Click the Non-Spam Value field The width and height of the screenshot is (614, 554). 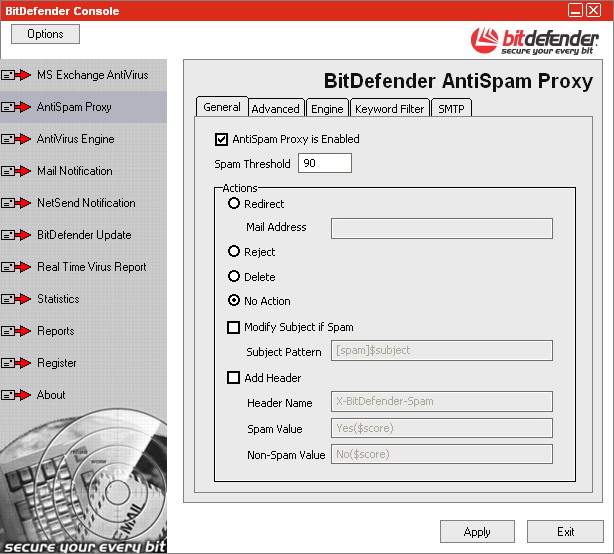442,454
